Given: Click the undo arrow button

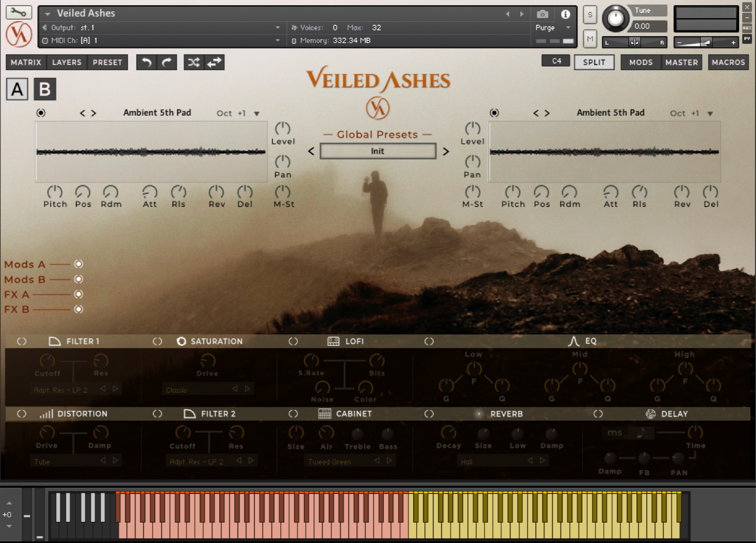Looking at the screenshot, I should tap(146, 62).
